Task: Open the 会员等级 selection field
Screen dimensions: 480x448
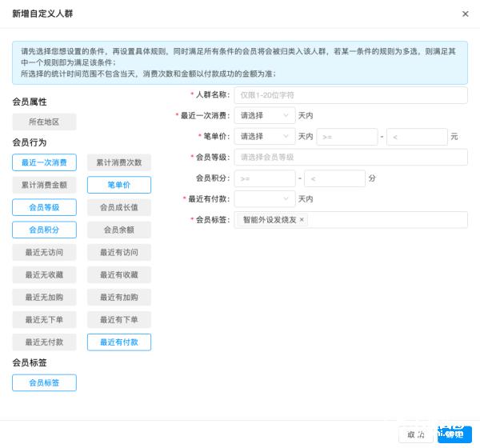Action: click(x=350, y=158)
